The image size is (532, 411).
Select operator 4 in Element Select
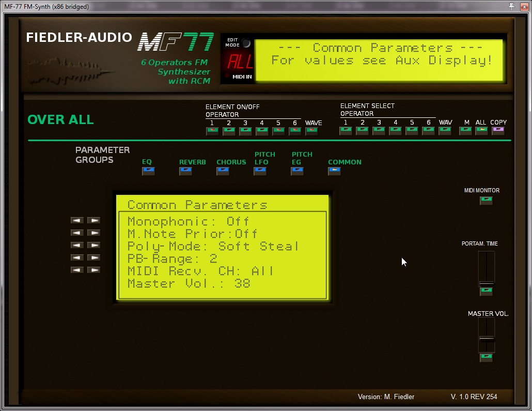(x=395, y=131)
